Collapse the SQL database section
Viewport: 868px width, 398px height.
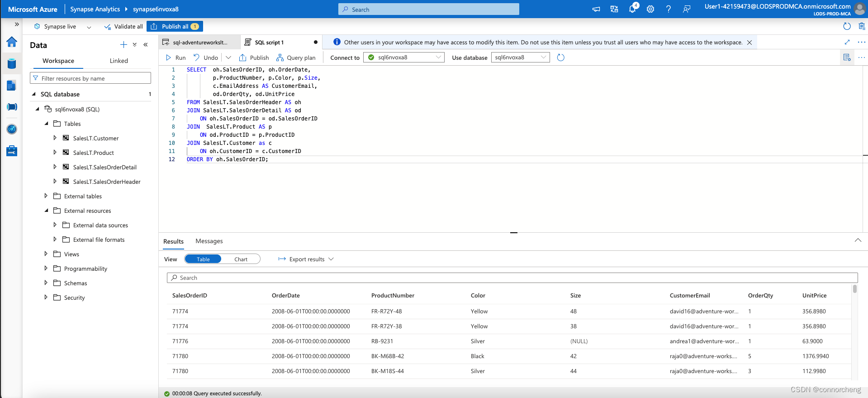34,94
